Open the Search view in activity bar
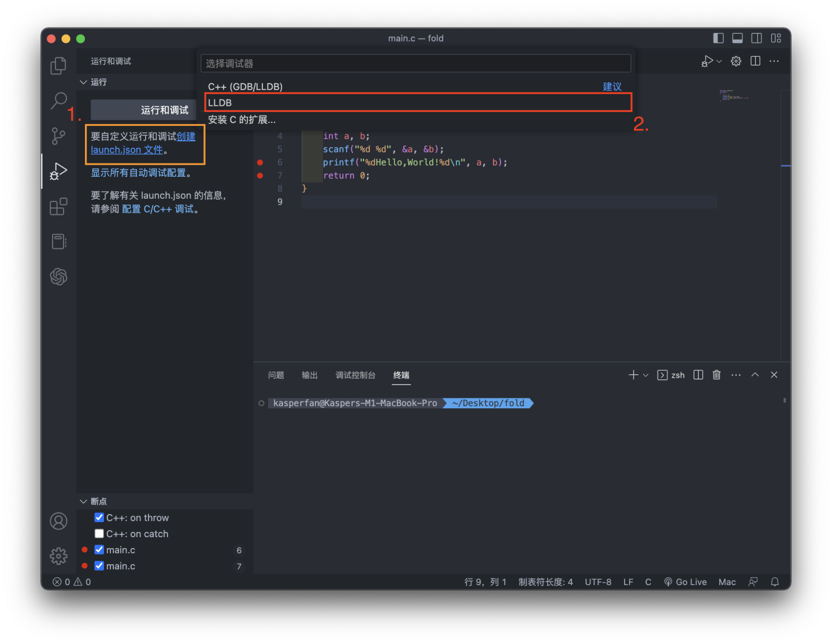This screenshot has height=644, width=832. click(x=58, y=100)
